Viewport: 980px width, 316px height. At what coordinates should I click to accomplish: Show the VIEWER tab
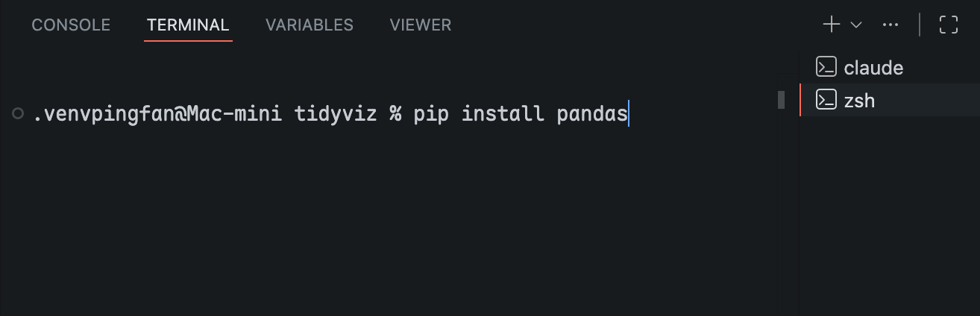(x=420, y=25)
